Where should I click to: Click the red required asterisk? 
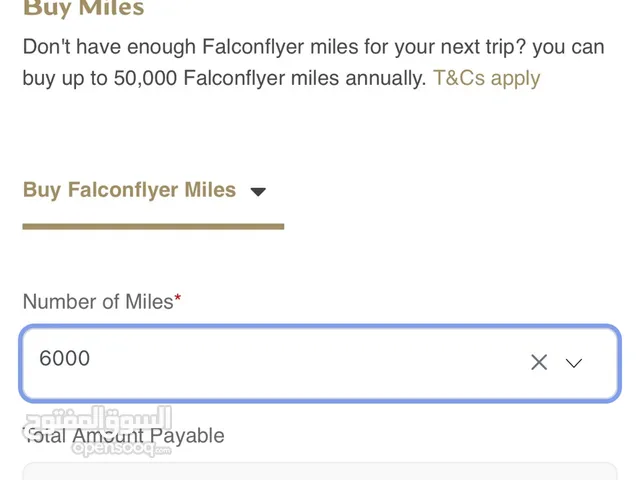[x=178, y=297]
